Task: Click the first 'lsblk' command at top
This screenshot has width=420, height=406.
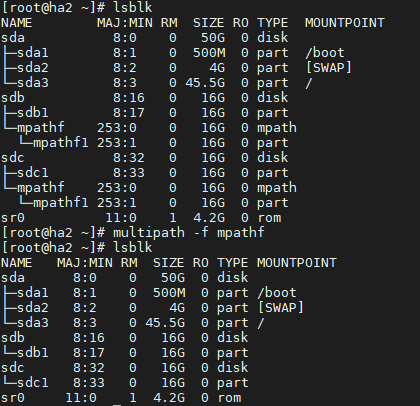Action: point(133,7)
